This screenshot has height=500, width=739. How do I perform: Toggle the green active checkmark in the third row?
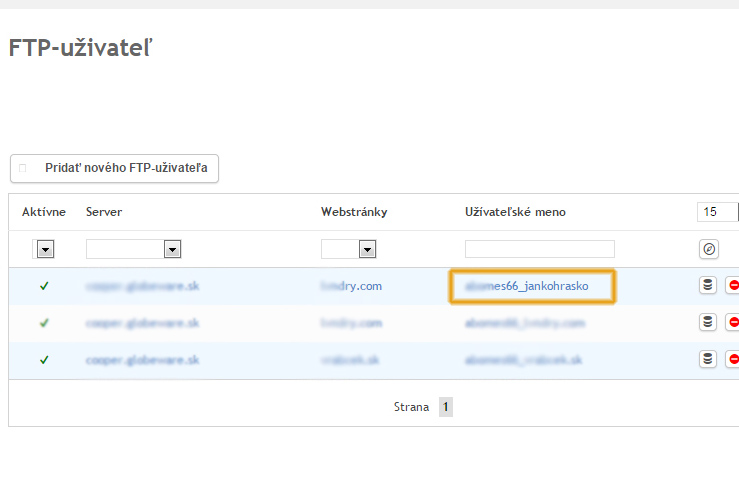pyautogui.click(x=44, y=359)
